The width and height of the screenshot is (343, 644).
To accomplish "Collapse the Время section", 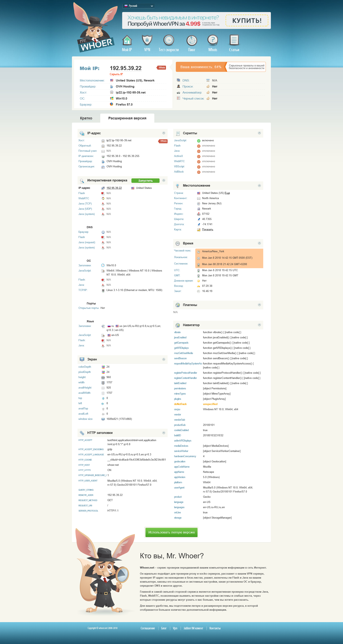I will (x=259, y=243).
